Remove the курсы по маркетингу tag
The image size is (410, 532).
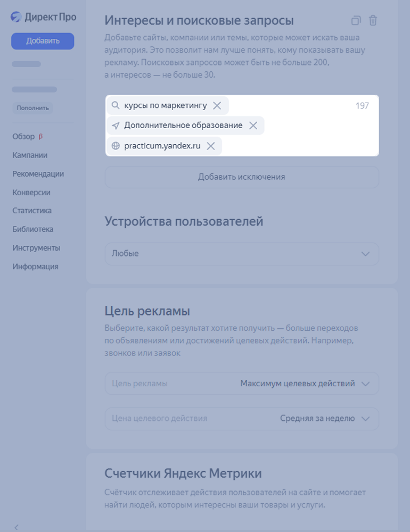click(x=217, y=105)
